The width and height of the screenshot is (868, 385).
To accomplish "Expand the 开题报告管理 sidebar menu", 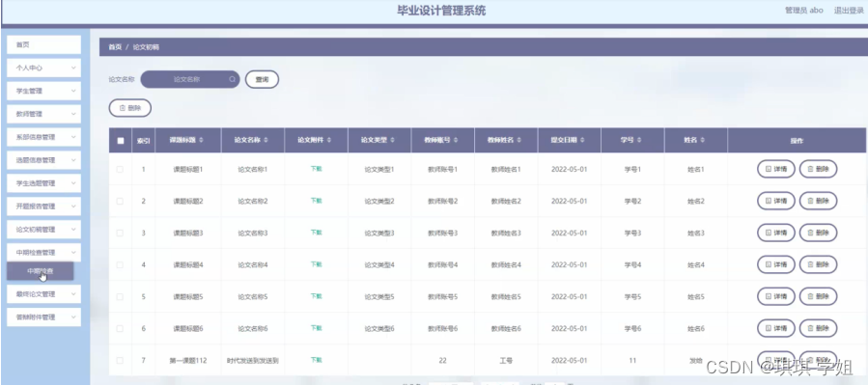I will (x=43, y=206).
